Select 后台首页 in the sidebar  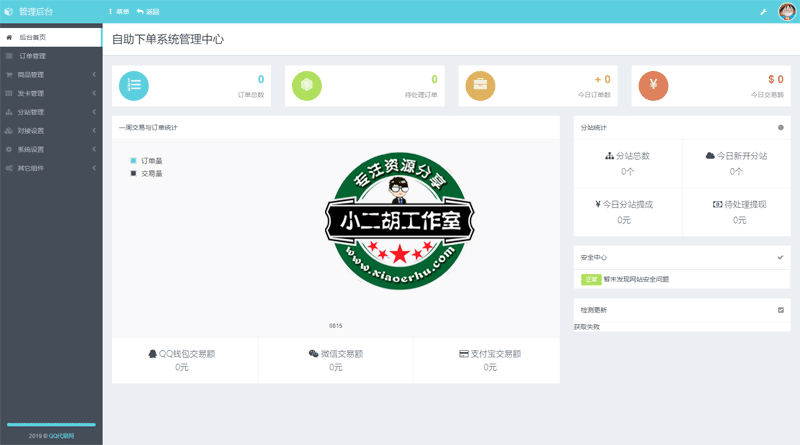(33, 37)
